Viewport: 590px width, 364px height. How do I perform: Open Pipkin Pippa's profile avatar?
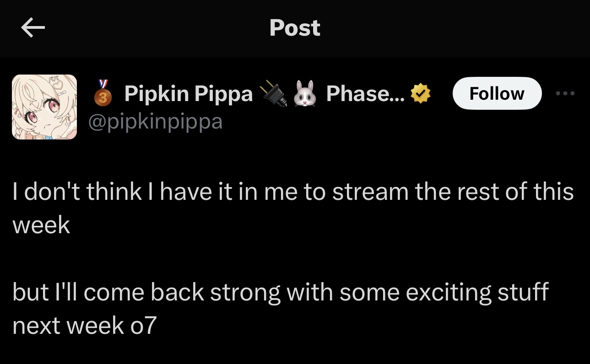click(44, 107)
